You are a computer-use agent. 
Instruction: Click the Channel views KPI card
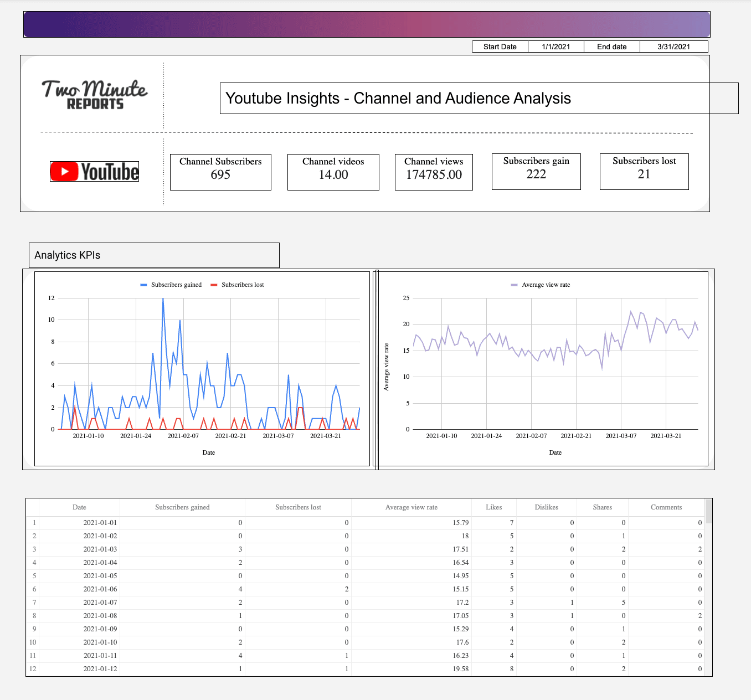pyautogui.click(x=433, y=172)
